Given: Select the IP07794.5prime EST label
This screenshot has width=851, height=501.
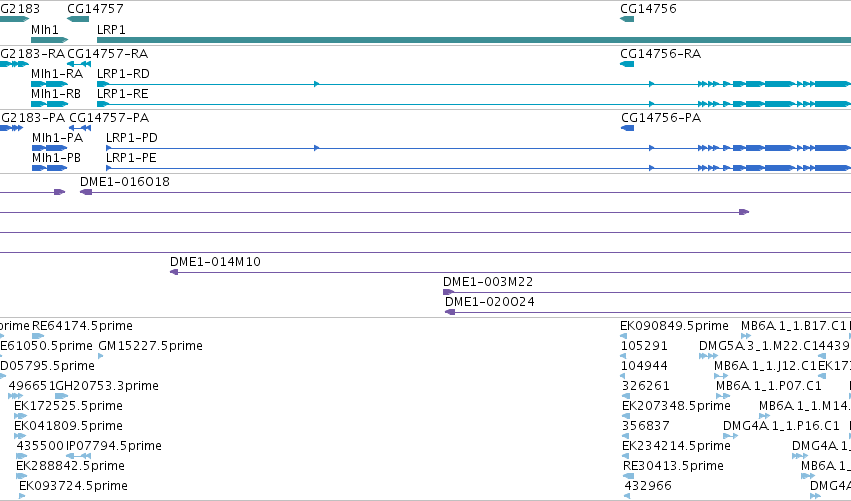Looking at the screenshot, I should pyautogui.click(x=114, y=446).
